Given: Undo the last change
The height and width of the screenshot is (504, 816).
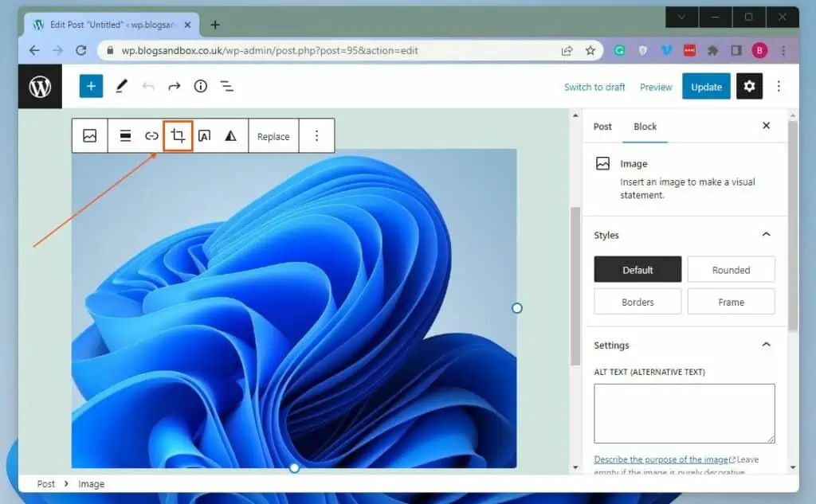Looking at the screenshot, I should pos(148,86).
